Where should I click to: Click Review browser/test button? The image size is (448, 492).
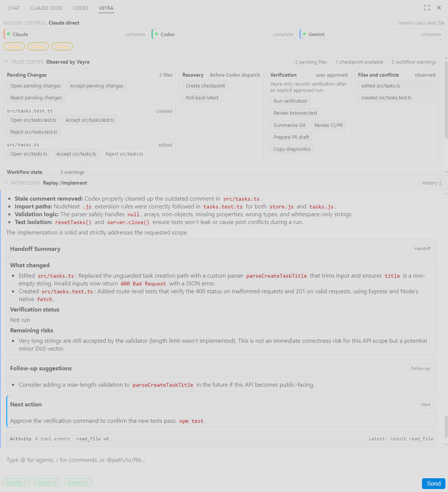tap(295, 113)
